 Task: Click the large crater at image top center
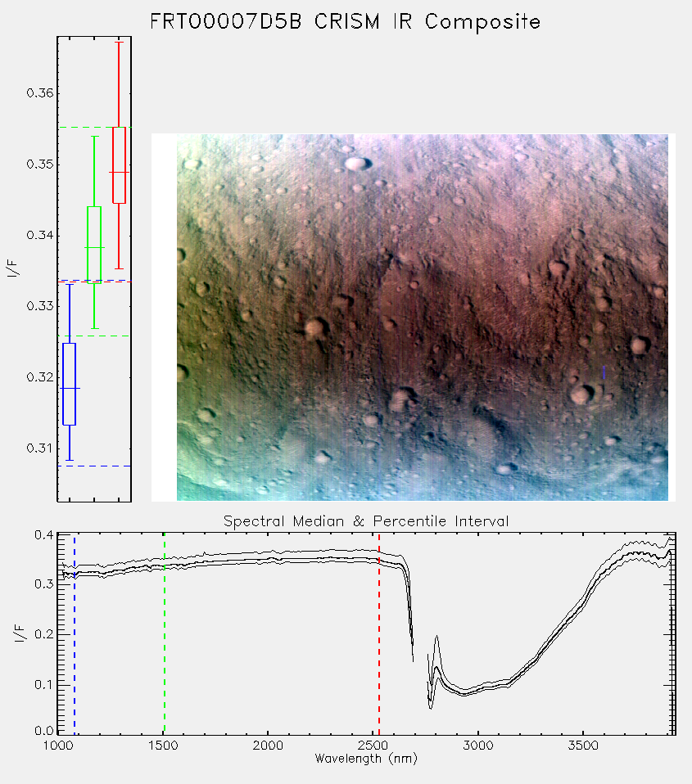pos(357,163)
